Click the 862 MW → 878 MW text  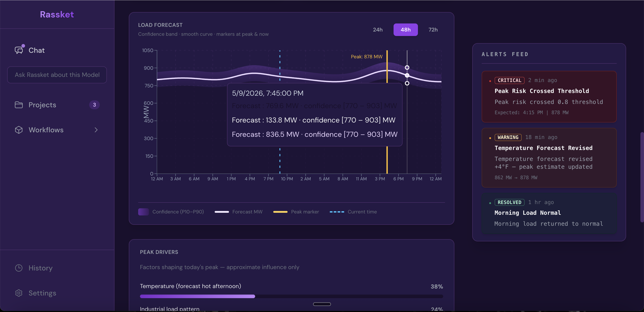pyautogui.click(x=516, y=177)
